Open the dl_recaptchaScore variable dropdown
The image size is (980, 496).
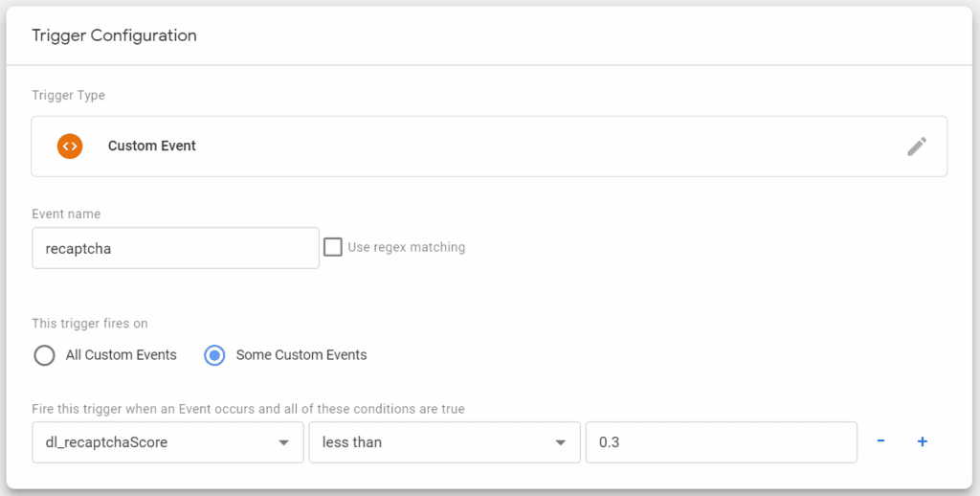pos(168,442)
